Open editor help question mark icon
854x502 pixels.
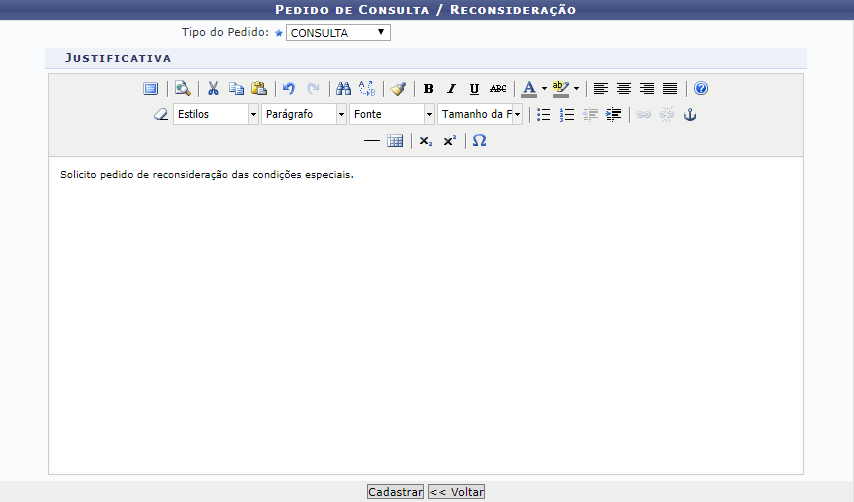[701, 89]
